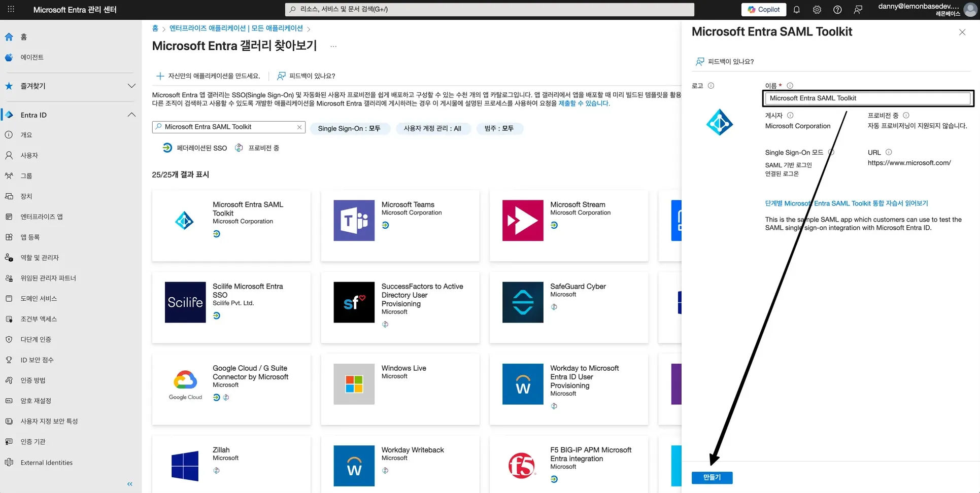Click the 제출할 수 있습니다 link
980x493 pixels.
584,103
